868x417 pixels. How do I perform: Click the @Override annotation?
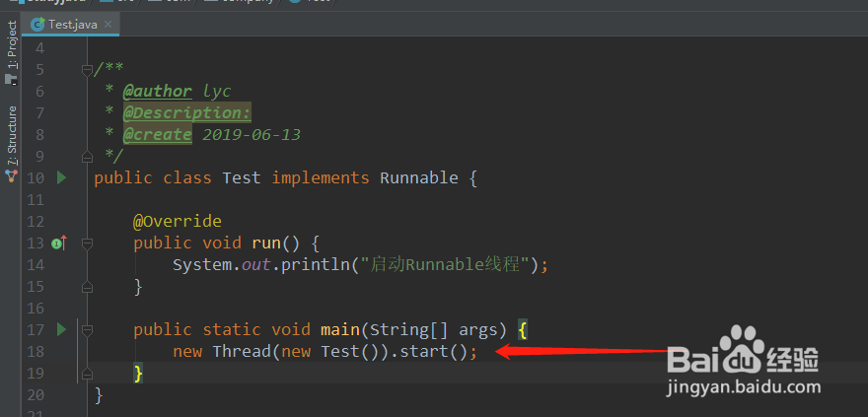pyautogui.click(x=178, y=221)
